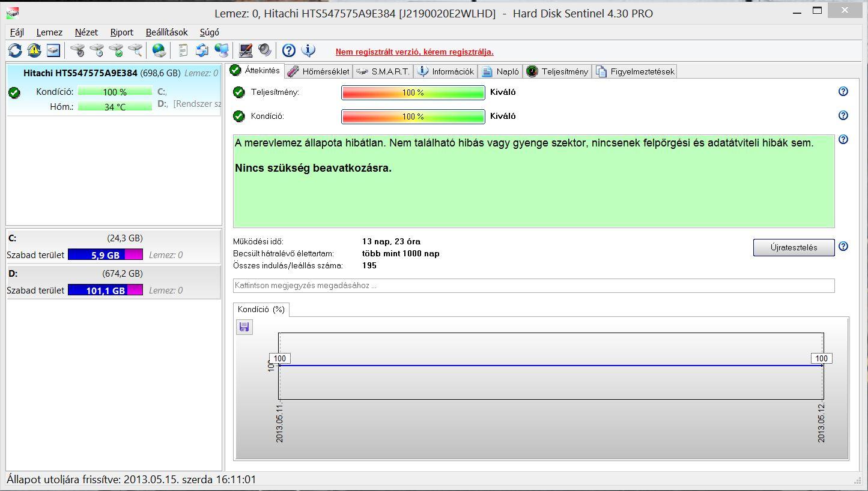This screenshot has height=491, width=868.
Task: Click the refresh disk status toolbar icon
Action: click(x=15, y=50)
